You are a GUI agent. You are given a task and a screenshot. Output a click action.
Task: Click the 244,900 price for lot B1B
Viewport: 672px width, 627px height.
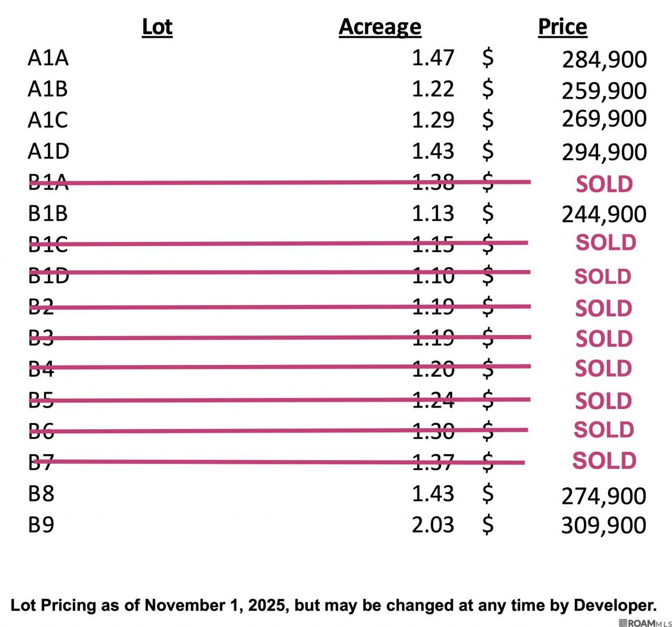(604, 214)
